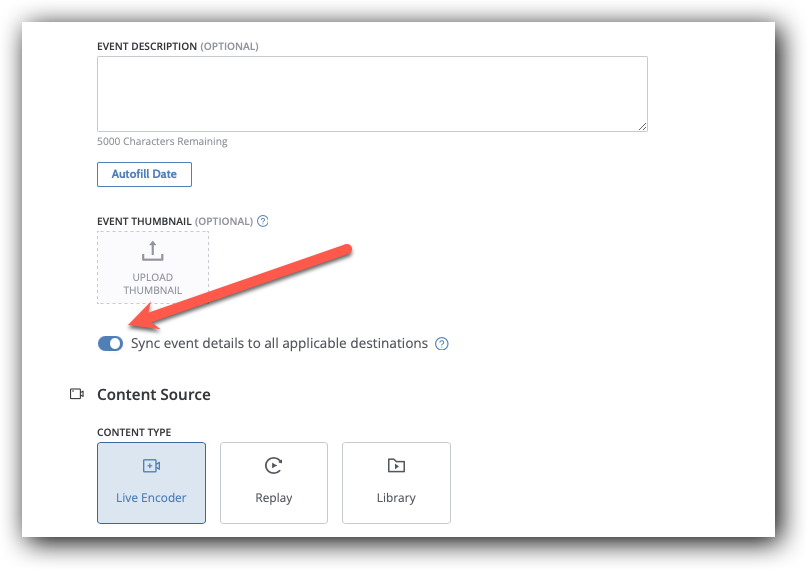The height and width of the screenshot is (569, 807).
Task: Select the Live Encoder text label
Action: pyautogui.click(x=151, y=498)
